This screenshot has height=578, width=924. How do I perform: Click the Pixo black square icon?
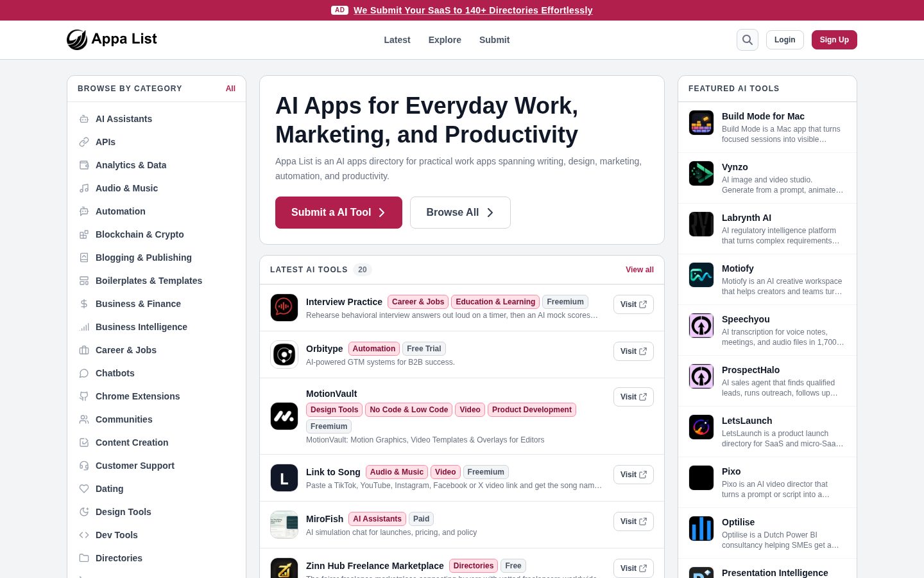point(701,478)
